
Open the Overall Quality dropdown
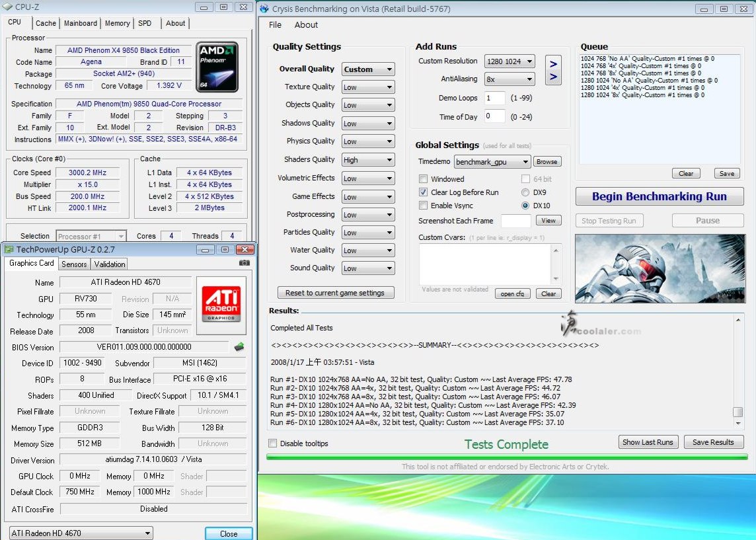(x=368, y=69)
